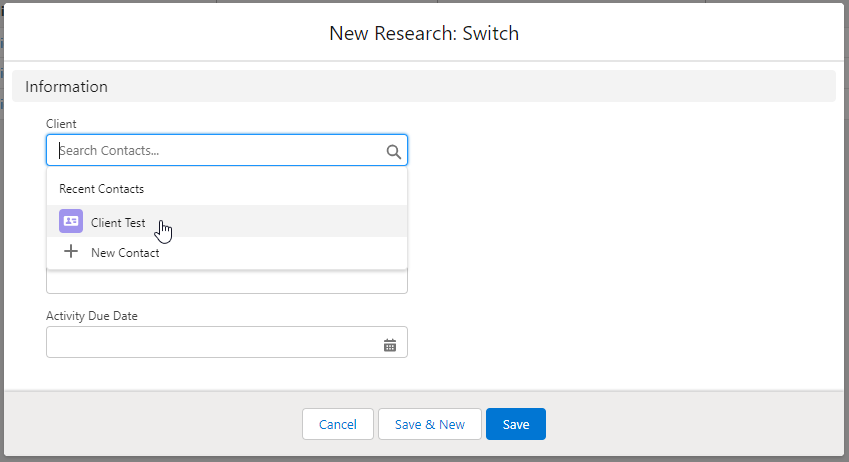849x462 pixels.
Task: Click the gray footer bar left of Cancel
Action: [150, 424]
